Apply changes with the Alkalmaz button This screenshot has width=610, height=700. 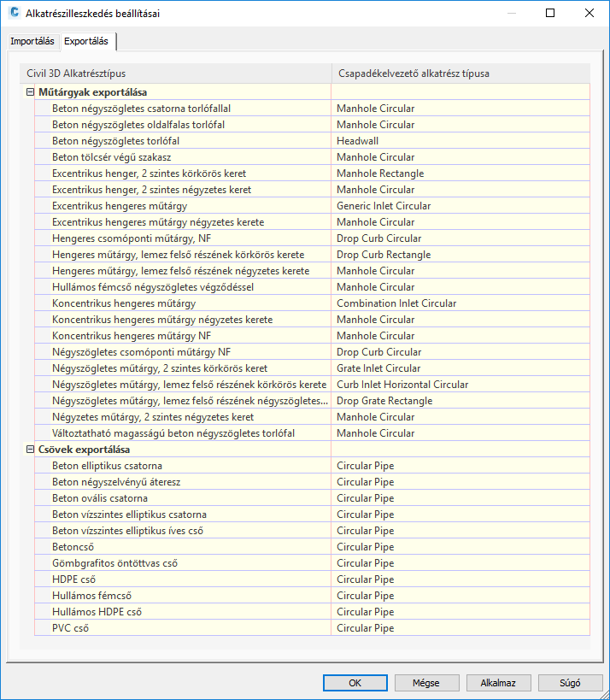point(498,683)
